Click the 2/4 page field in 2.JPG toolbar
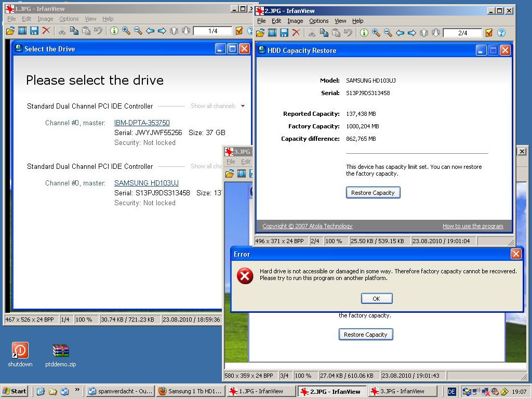This screenshot has height=399, width=532. point(462,33)
